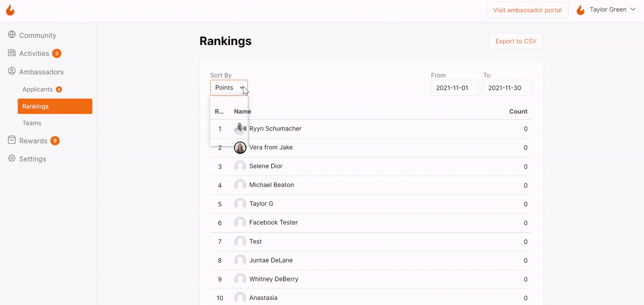
Task: Click rank number 10 in the table
Action: (220, 298)
